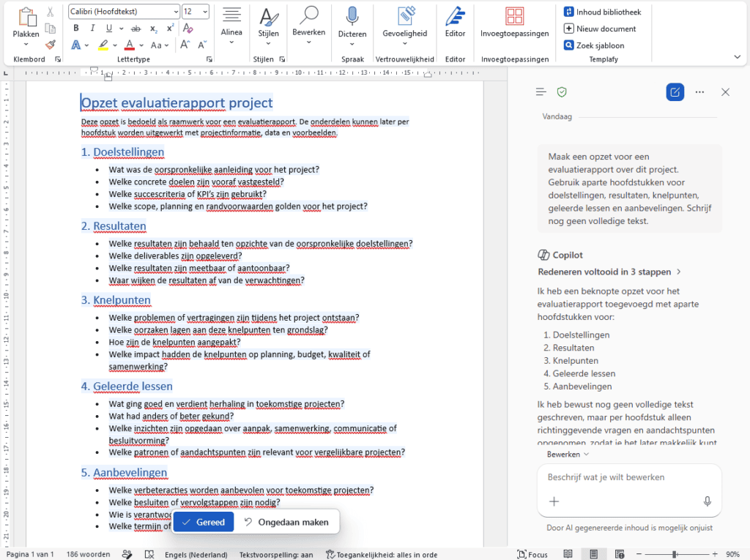Increase font size with the larger A icon
The height and width of the screenshot is (560, 750).
point(185,45)
